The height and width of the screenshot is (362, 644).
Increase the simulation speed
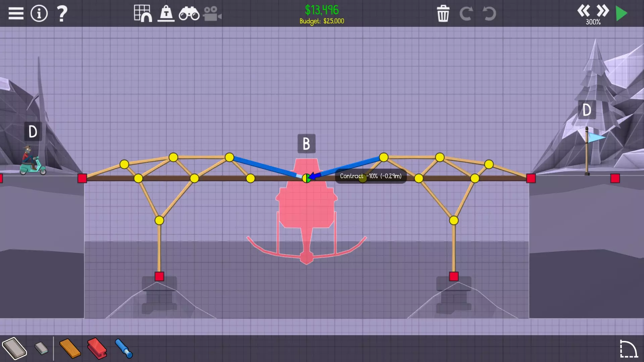[603, 11]
